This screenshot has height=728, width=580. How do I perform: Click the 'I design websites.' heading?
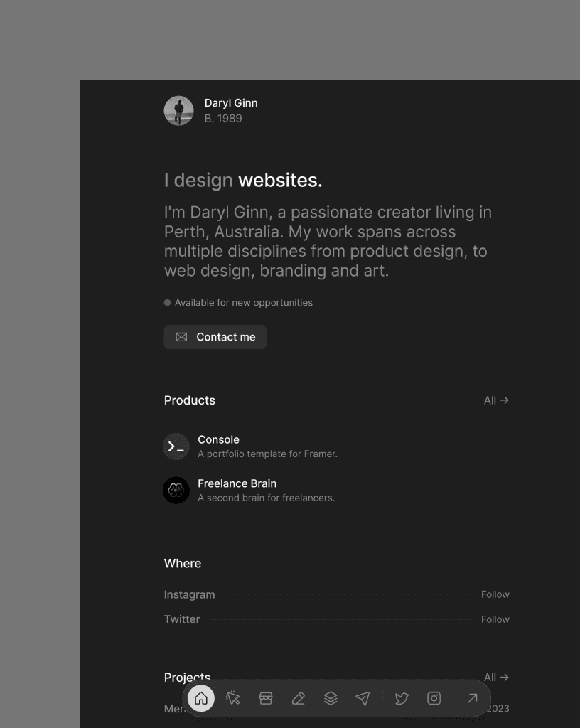243,180
